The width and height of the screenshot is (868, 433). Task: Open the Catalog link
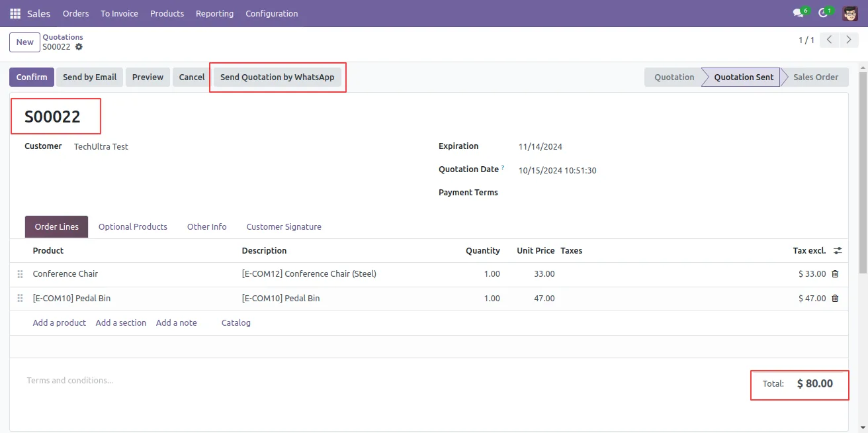236,323
